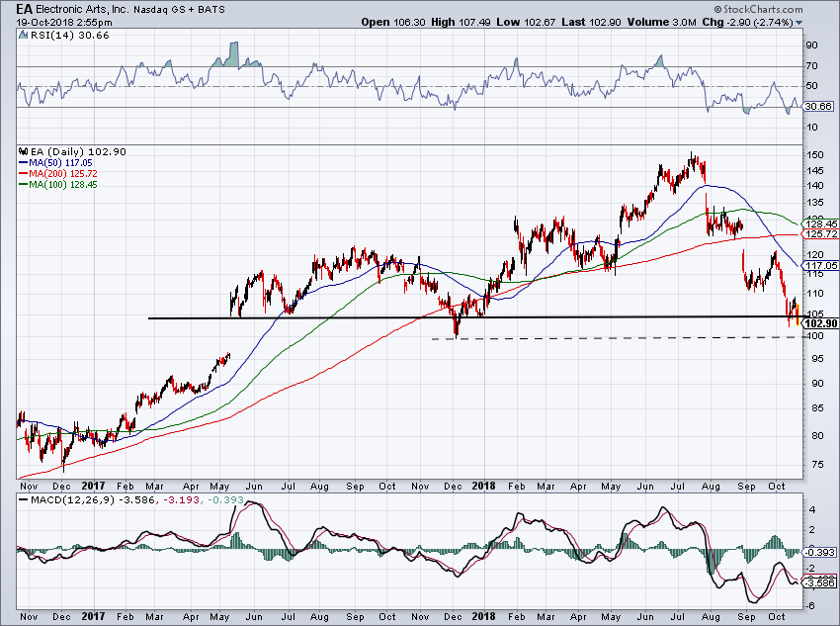The width and height of the screenshot is (840, 626).
Task: Click the '© StockCharts.com' attribution
Action: 758,9
